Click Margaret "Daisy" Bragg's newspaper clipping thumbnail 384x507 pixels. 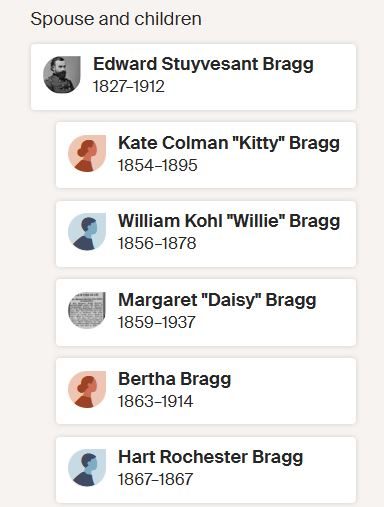point(87,311)
